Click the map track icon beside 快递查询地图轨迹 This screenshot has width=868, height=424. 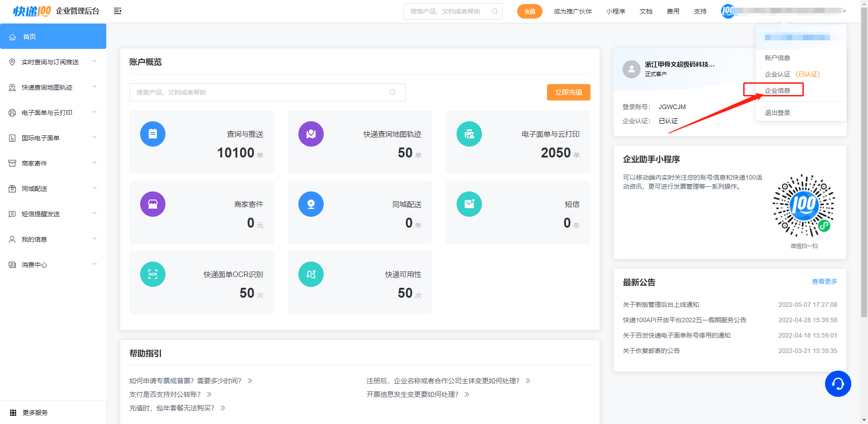pyautogui.click(x=12, y=87)
